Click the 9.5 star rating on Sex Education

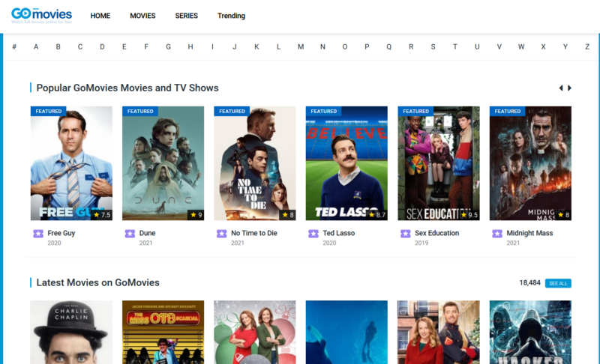pos(469,215)
